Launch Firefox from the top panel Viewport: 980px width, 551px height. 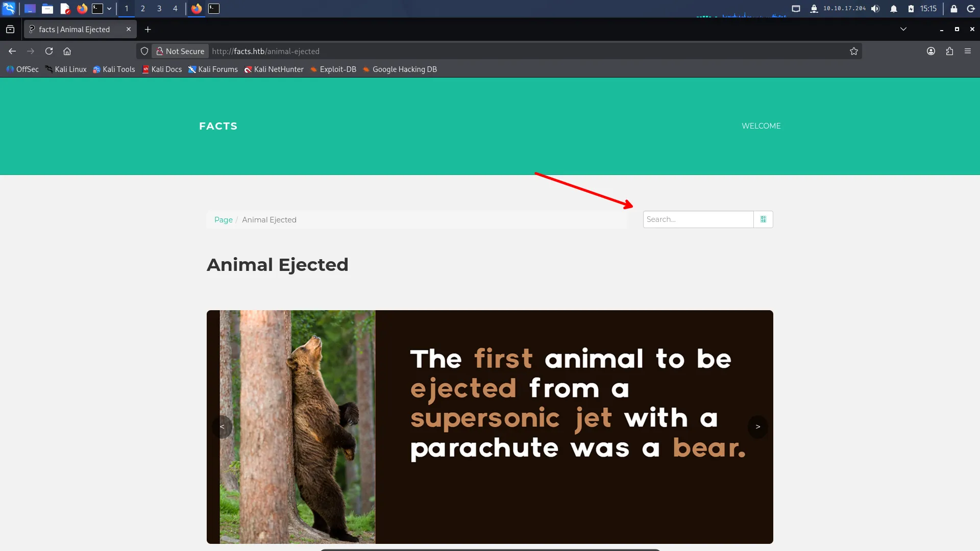(82, 9)
